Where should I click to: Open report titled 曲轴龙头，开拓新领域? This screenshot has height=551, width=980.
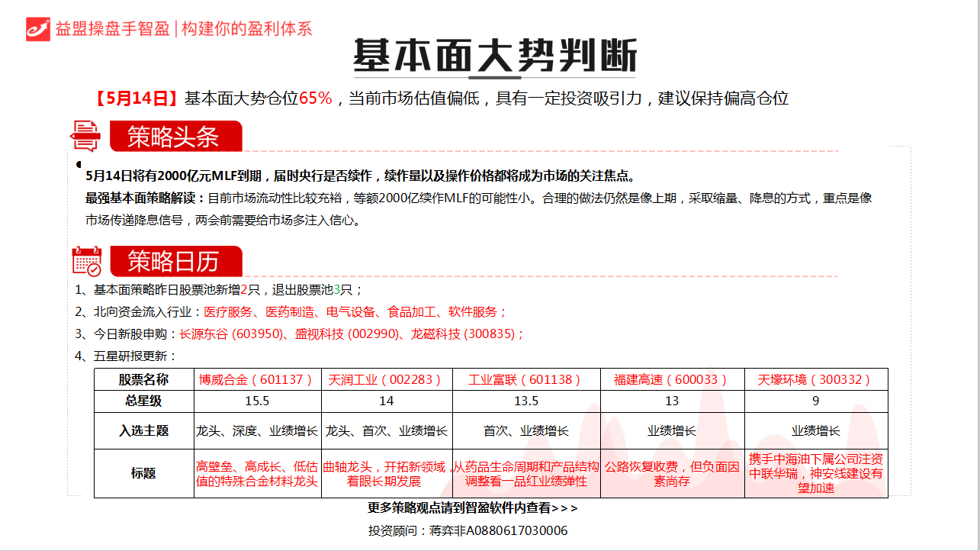[384, 474]
